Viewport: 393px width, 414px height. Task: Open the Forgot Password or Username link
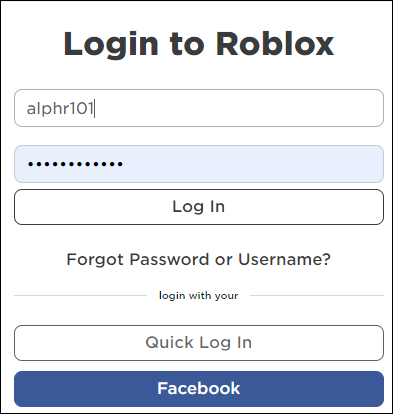(x=199, y=260)
